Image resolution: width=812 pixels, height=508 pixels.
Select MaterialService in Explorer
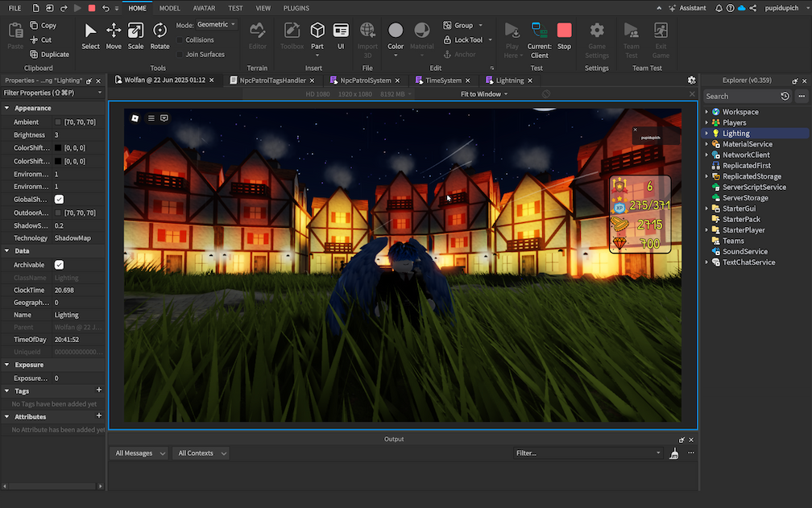tap(747, 144)
